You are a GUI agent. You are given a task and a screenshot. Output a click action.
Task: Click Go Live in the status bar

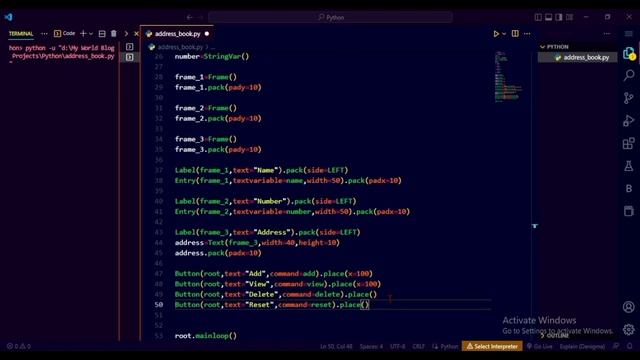[x=539, y=346]
